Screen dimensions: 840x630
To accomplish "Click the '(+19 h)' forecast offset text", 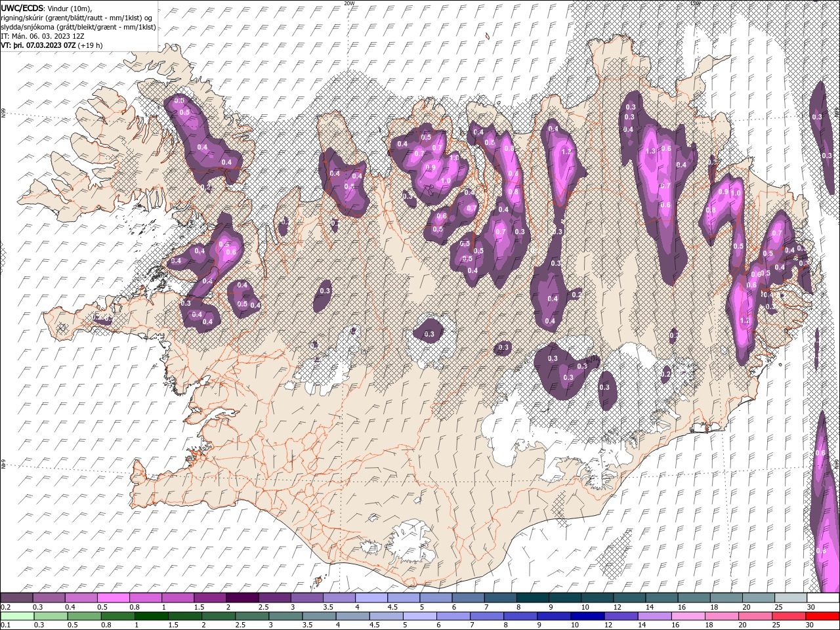I will 90,45.
